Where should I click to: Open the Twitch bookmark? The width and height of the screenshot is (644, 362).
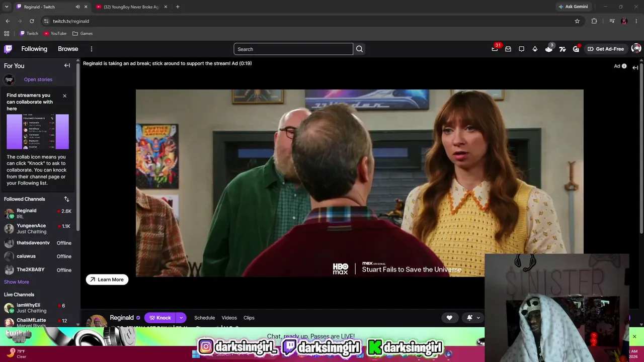[29, 34]
